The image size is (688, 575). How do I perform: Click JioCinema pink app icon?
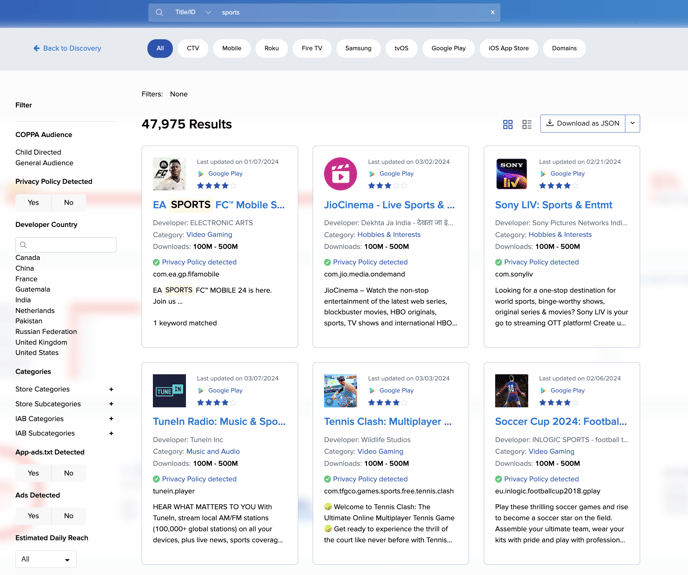(340, 174)
